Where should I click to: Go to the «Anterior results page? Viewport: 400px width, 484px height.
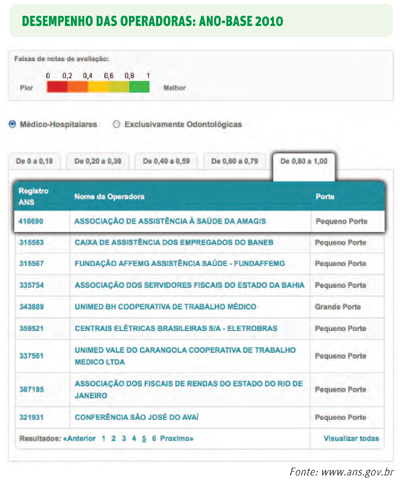[79, 438]
